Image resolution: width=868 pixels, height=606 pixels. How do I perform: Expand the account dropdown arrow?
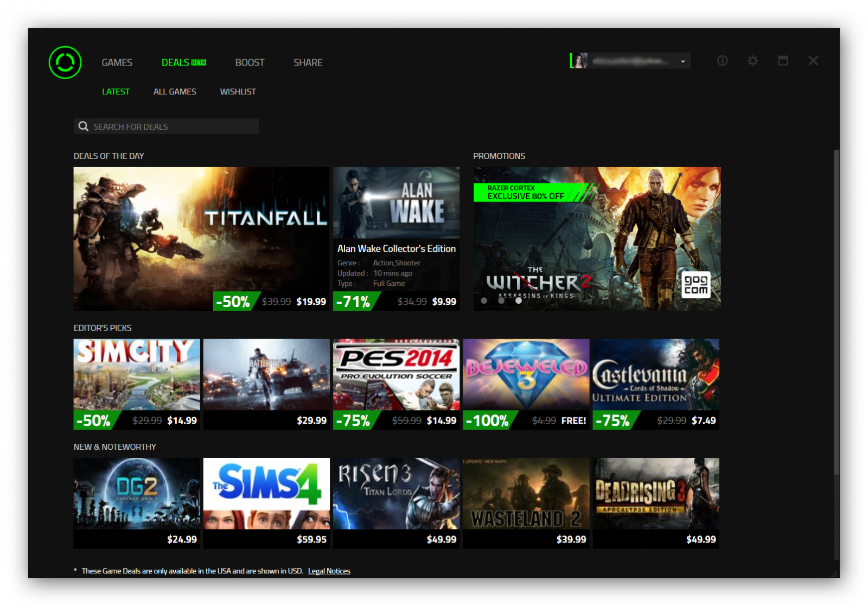tap(683, 61)
